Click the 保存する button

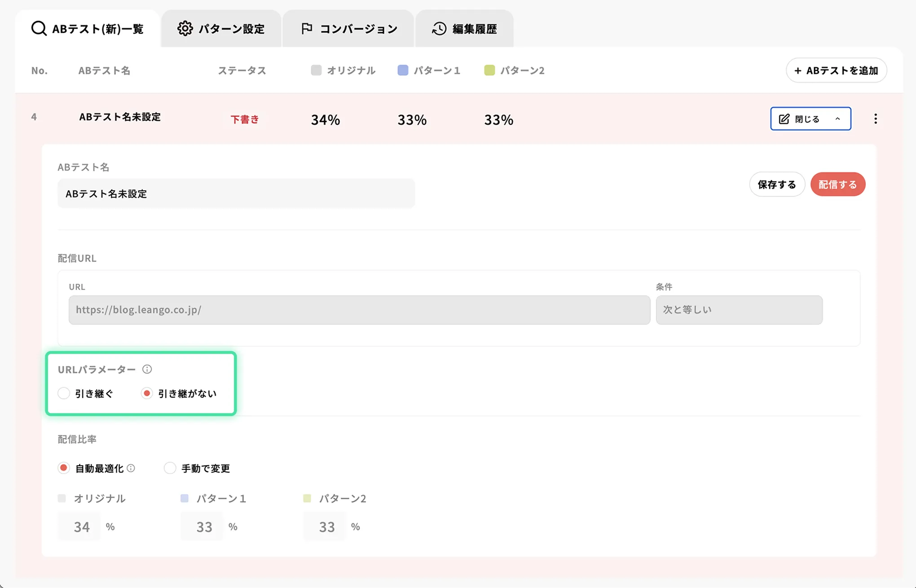[x=776, y=184]
